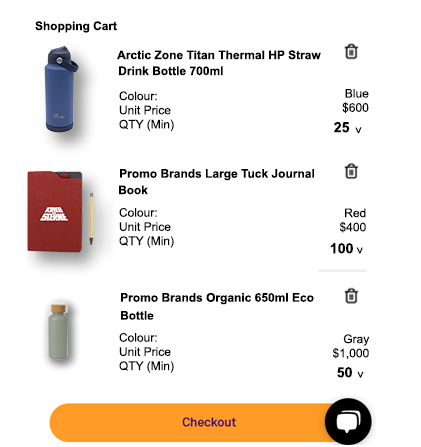Screen dimensions: 421x447
Task: Select the Red colour value
Action: (x=355, y=213)
